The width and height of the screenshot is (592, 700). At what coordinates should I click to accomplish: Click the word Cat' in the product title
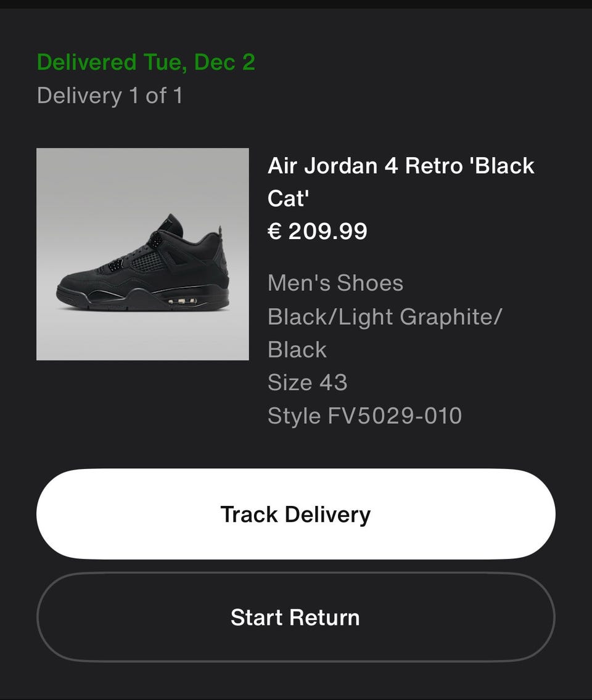287,198
